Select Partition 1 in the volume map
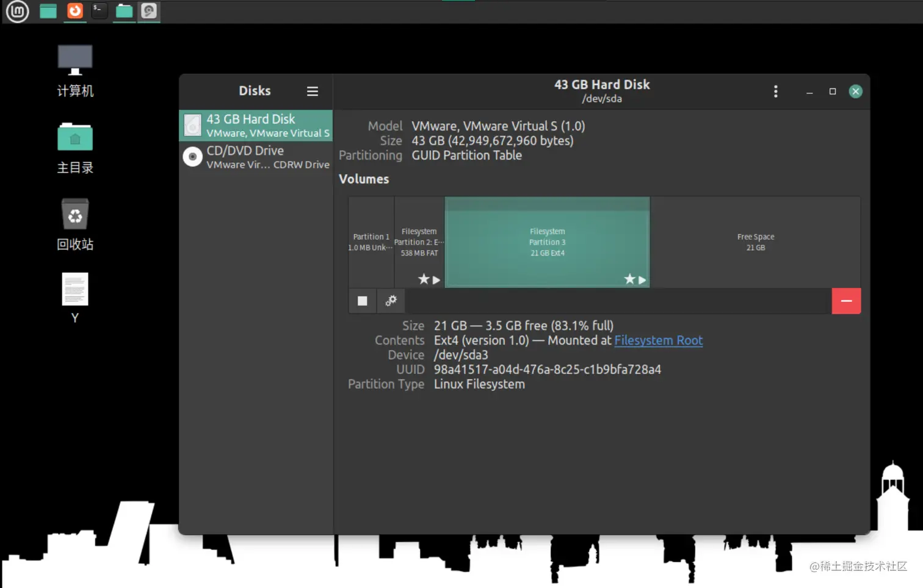This screenshot has width=923, height=588. pyautogui.click(x=371, y=242)
